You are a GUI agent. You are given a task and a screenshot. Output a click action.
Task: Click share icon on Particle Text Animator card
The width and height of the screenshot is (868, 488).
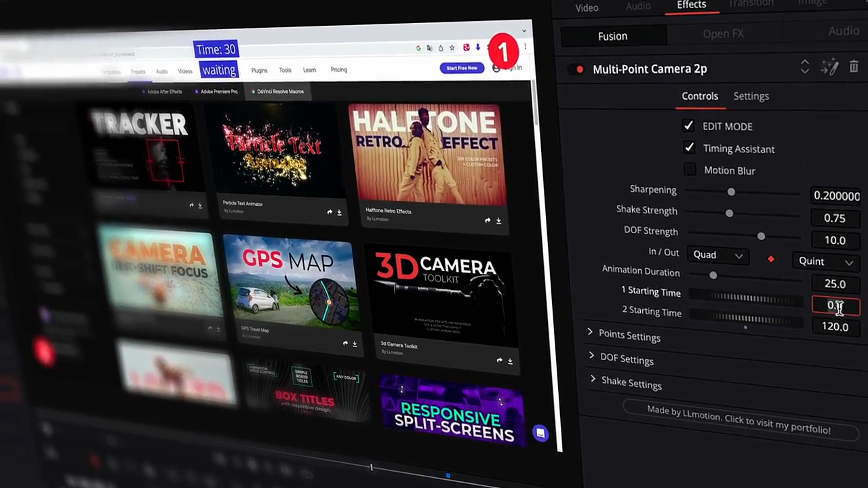(330, 212)
